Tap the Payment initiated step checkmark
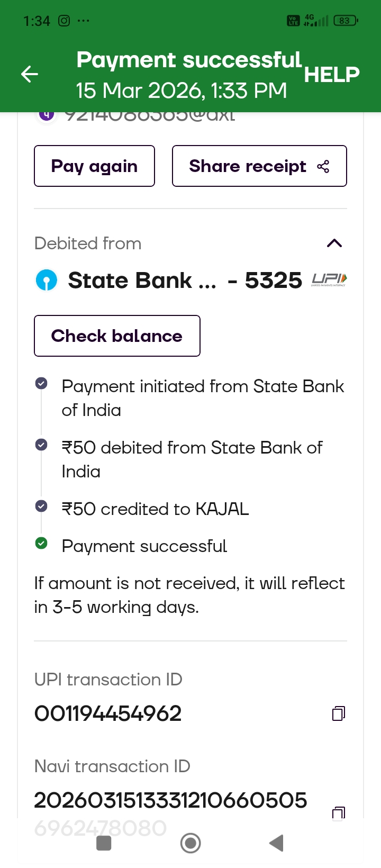Viewport: 381px width, 868px height. click(x=41, y=384)
